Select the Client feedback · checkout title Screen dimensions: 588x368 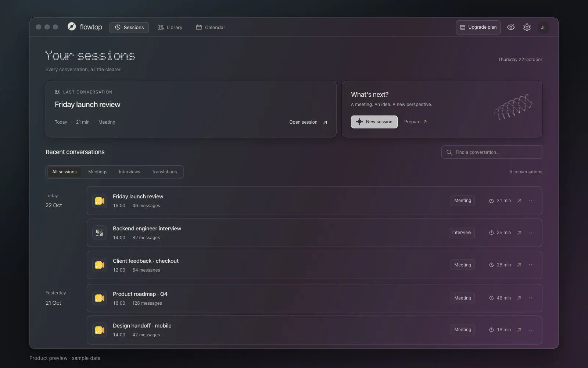[x=146, y=261]
